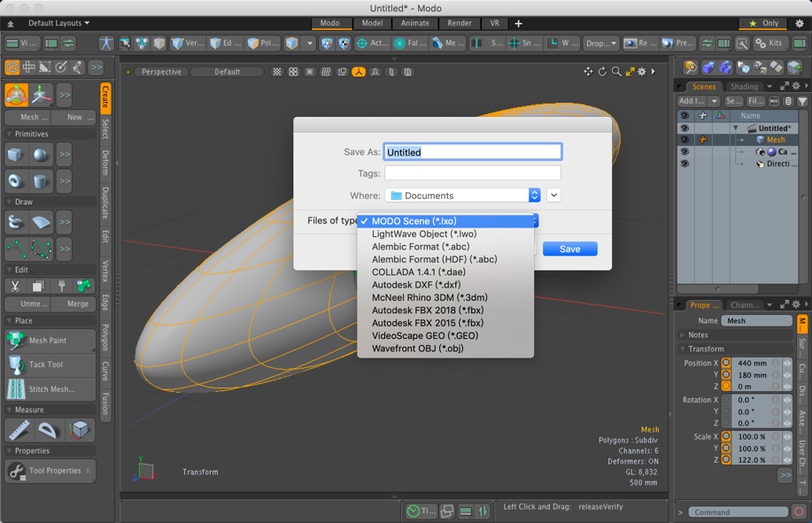Select the cube primitive tool
812x523 pixels.
(15, 154)
